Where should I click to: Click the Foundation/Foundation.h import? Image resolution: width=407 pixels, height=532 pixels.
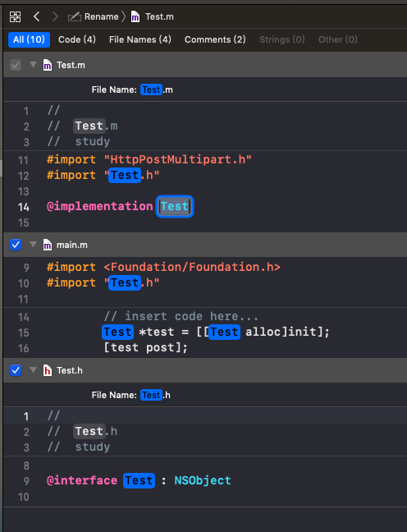tap(192, 268)
